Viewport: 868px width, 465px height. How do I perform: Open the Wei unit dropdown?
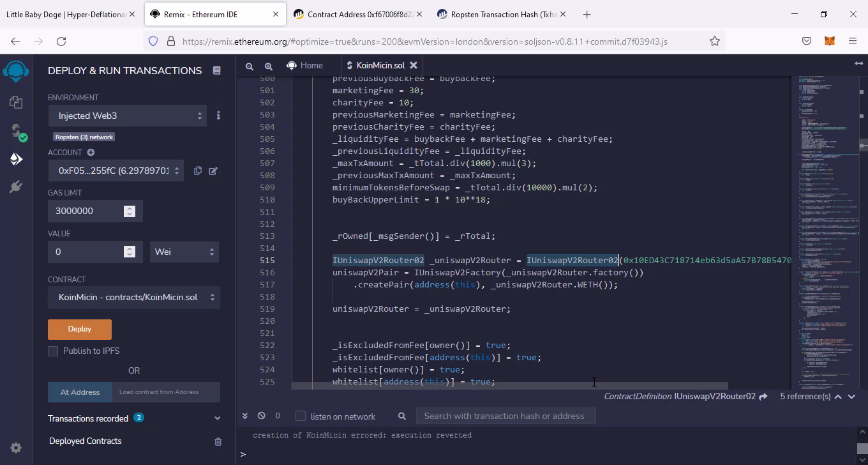pos(184,252)
